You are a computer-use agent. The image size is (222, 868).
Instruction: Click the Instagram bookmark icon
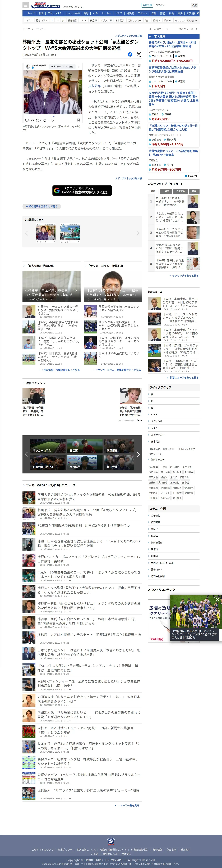click(78, 120)
